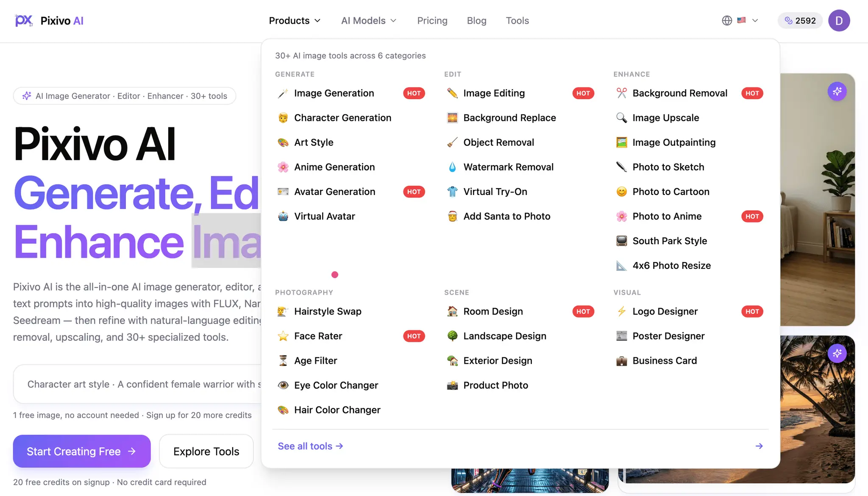This screenshot has height=496, width=868.
Task: Click Start Creating Free button
Action: 82,451
